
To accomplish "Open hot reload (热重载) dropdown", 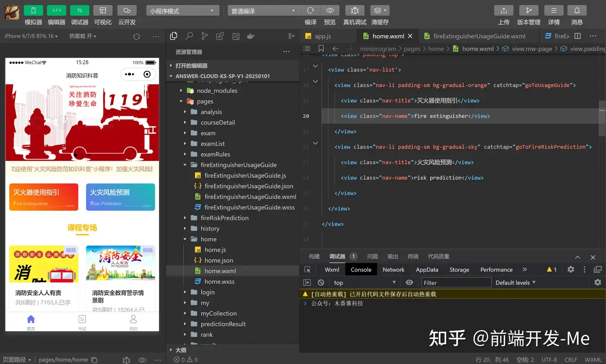I will tap(83, 36).
